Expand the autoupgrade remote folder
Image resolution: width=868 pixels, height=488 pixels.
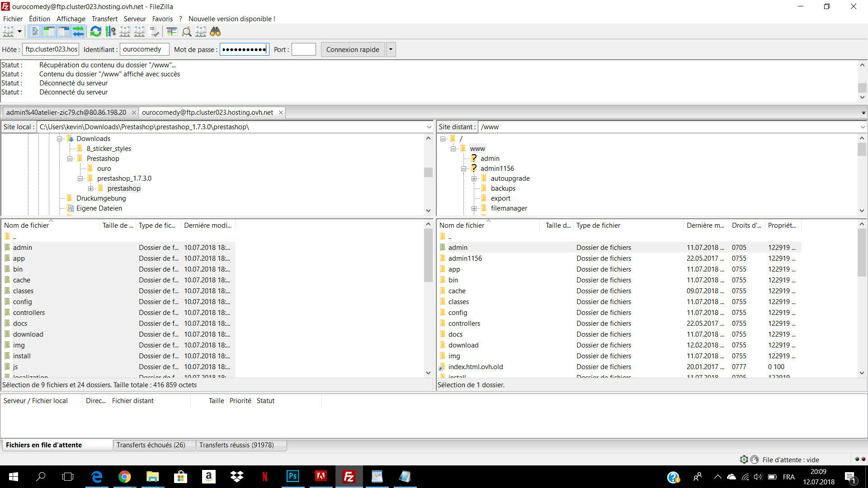tap(474, 178)
